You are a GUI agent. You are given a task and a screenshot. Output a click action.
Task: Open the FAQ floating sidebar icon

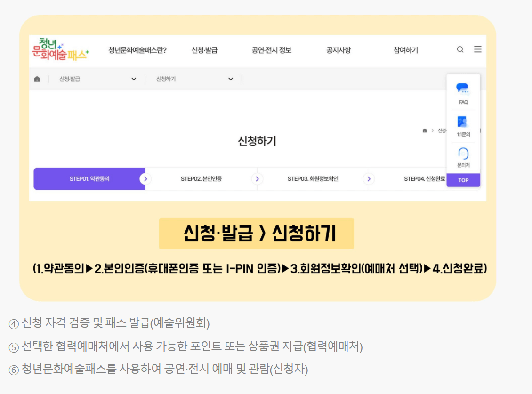[x=463, y=94]
